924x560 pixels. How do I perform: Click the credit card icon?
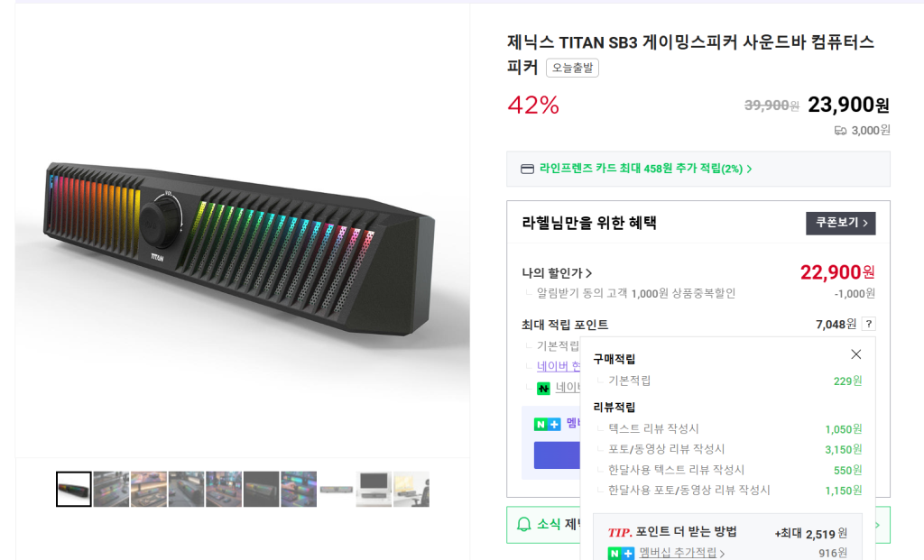click(x=527, y=169)
